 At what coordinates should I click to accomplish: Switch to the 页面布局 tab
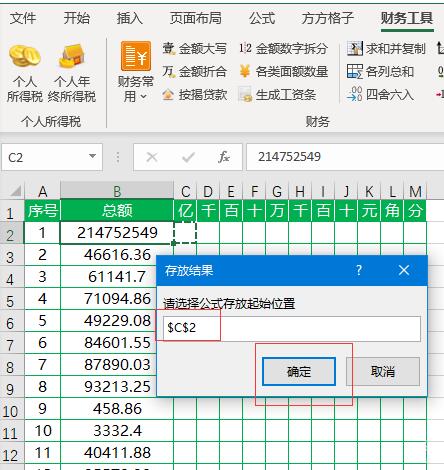[x=196, y=18]
